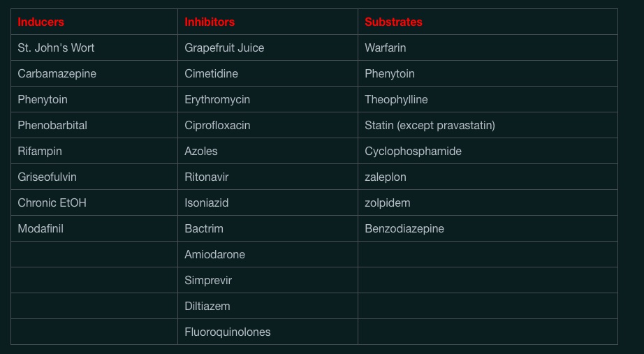Click the Warfarin substrate cell
The height and width of the screenshot is (354, 644).
coord(385,47)
